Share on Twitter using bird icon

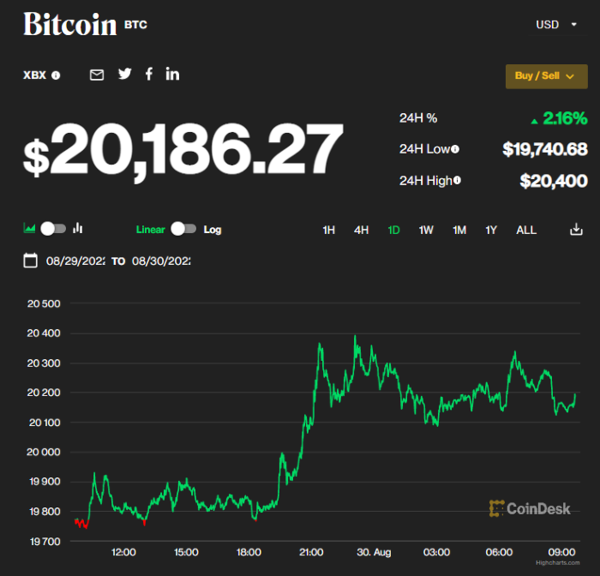[x=125, y=74]
